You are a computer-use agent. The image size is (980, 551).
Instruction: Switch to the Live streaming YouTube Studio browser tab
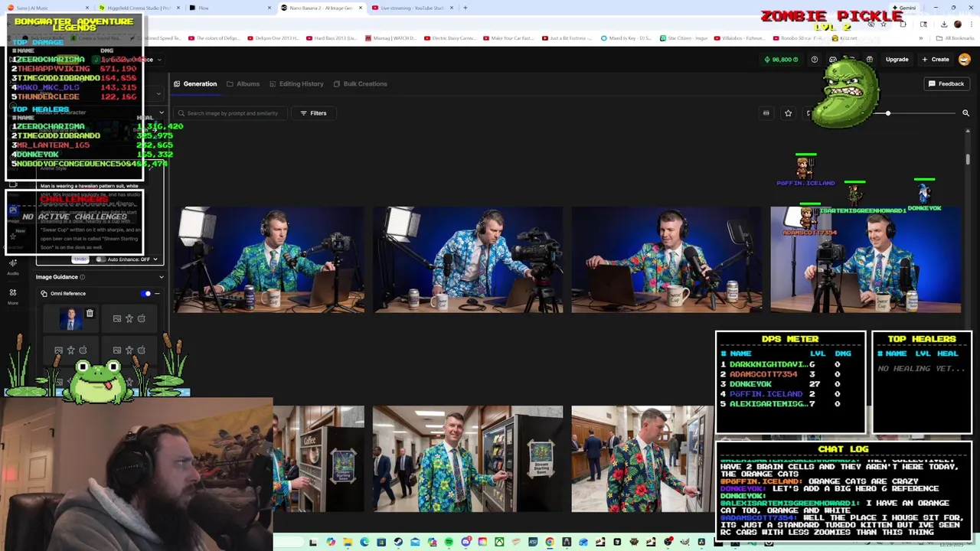(x=412, y=8)
